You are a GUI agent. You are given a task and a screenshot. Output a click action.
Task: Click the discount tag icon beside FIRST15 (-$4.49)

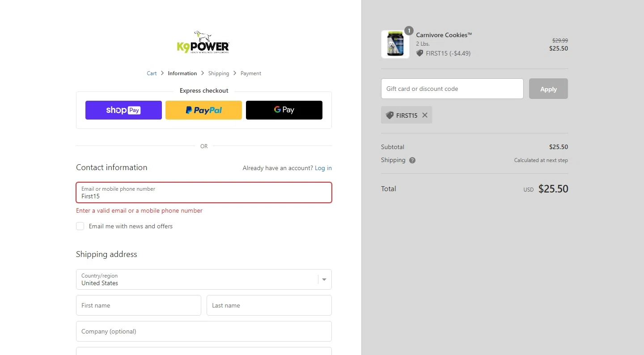tap(419, 53)
